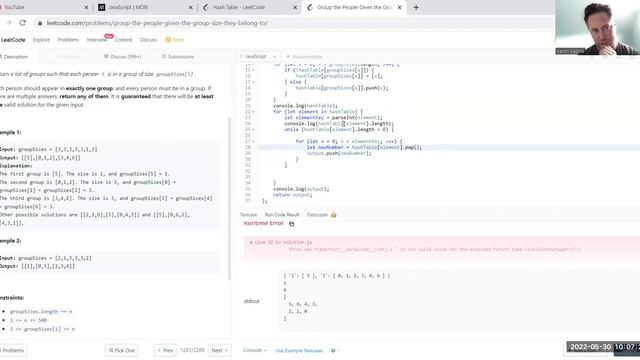Collapse code fold arrow at line 15

coord(253,70)
